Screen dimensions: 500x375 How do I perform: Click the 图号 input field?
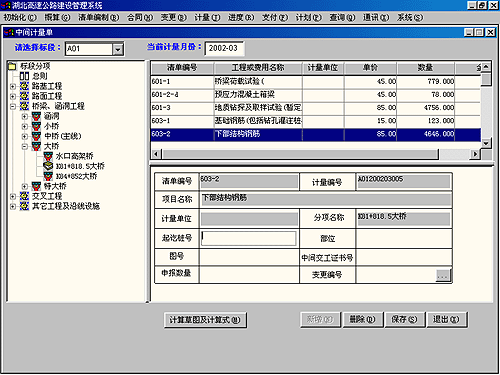point(249,257)
